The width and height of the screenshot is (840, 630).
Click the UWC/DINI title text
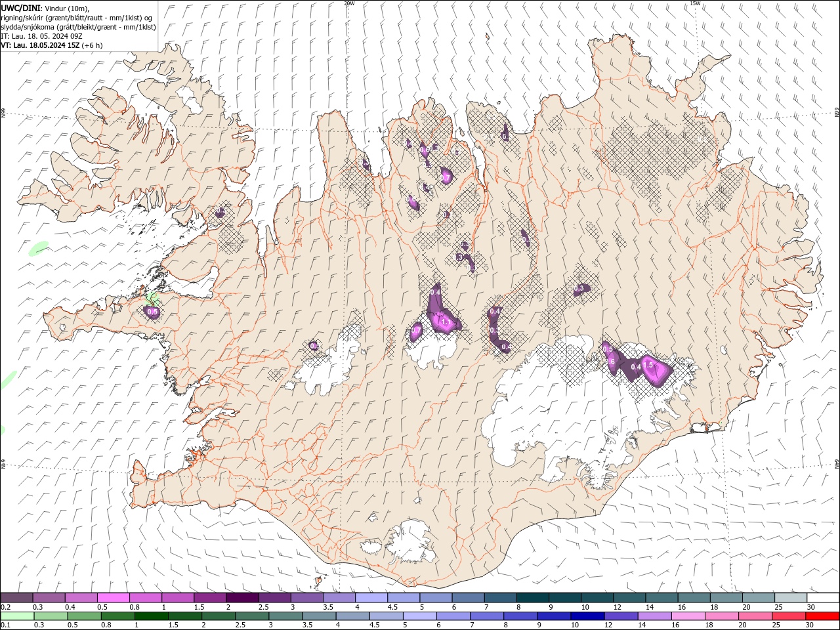pyautogui.click(x=20, y=7)
